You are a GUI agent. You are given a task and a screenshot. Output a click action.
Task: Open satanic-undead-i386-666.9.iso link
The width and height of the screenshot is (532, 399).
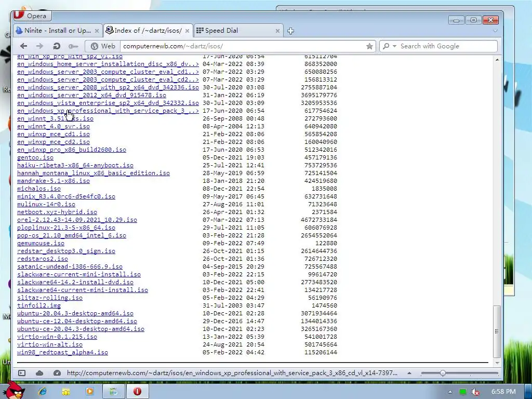[x=70, y=267]
